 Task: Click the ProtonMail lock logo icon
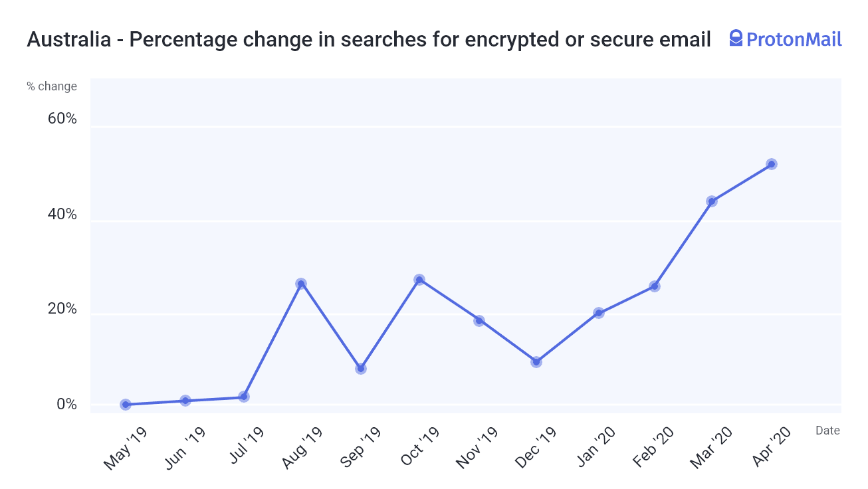(736, 39)
